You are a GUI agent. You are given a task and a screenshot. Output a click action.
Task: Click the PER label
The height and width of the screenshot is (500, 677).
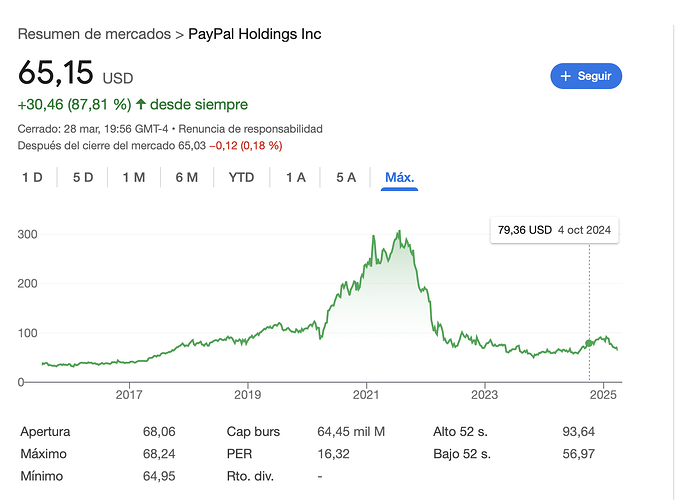click(x=240, y=454)
